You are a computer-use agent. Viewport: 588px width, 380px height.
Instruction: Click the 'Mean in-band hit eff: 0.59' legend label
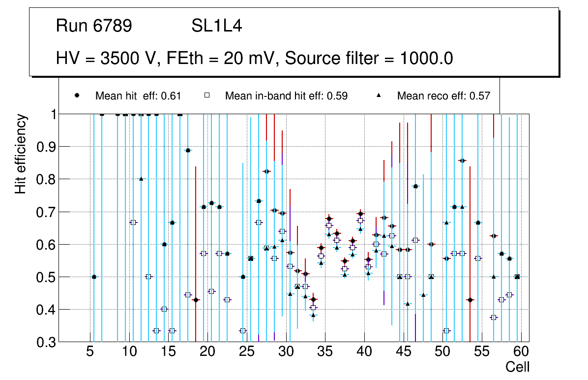pos(286,96)
